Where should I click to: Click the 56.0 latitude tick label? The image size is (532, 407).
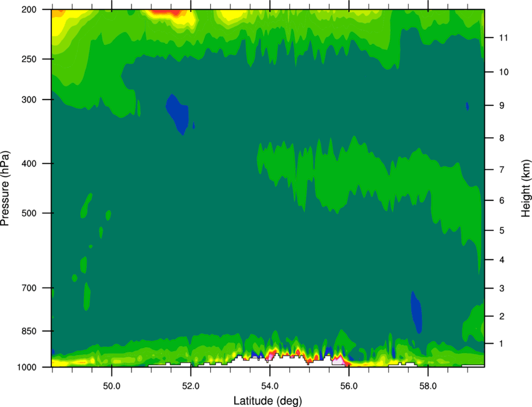pos(349,386)
